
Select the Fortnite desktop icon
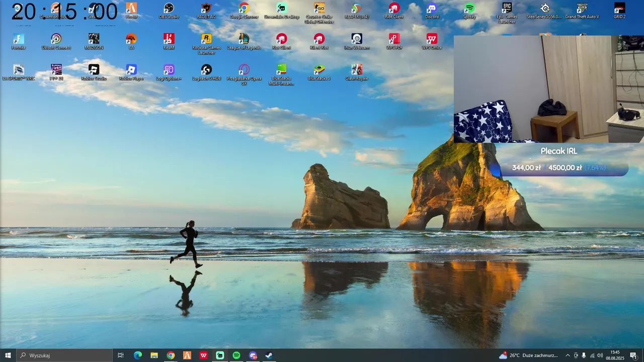[x=19, y=42]
